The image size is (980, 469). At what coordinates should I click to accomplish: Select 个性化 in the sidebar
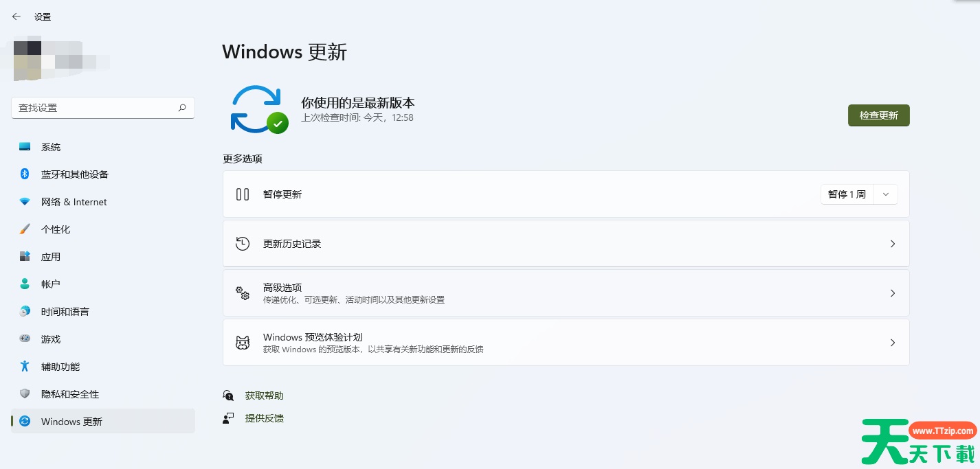click(x=103, y=229)
